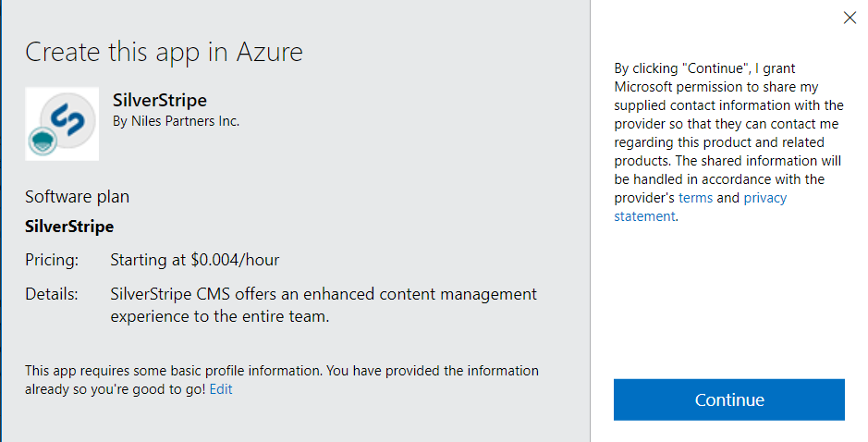Select the bold SilverStripe plan name
The image size is (868, 442).
tap(69, 227)
